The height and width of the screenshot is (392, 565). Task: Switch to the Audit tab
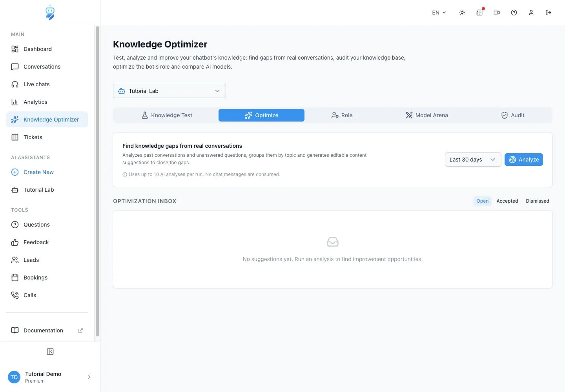[x=512, y=115]
